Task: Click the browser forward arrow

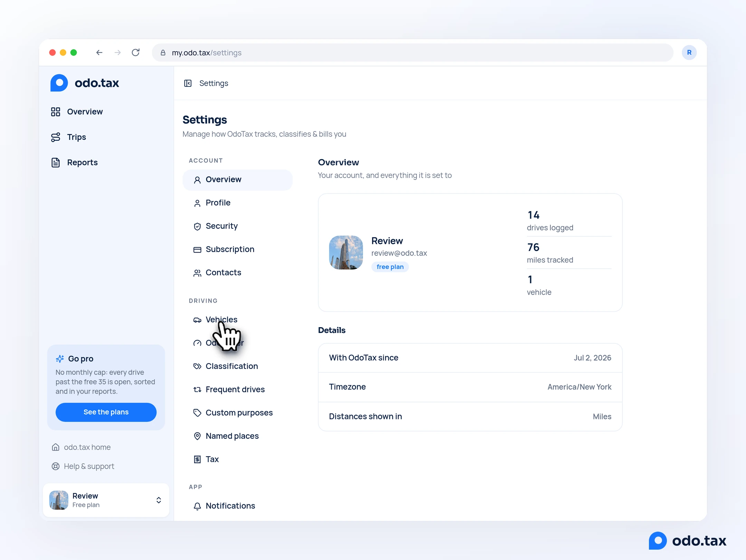Action: click(x=117, y=53)
